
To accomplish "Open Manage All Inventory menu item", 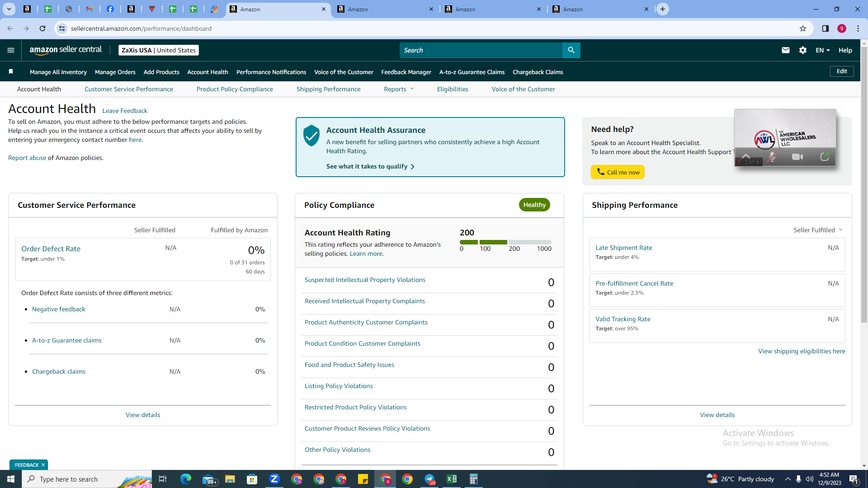I will click(58, 72).
